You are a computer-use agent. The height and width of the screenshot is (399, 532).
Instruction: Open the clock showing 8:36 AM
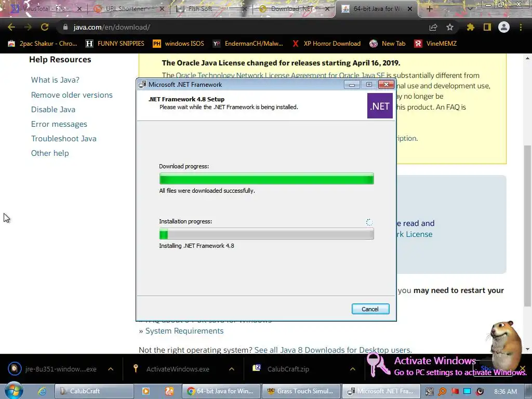pyautogui.click(x=505, y=391)
